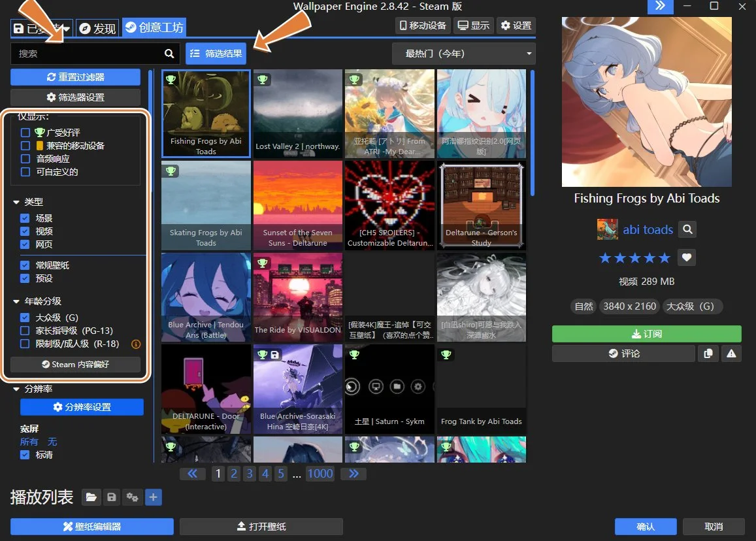
Task: Switch to 创意工坊 tab
Action: pyautogui.click(x=154, y=27)
